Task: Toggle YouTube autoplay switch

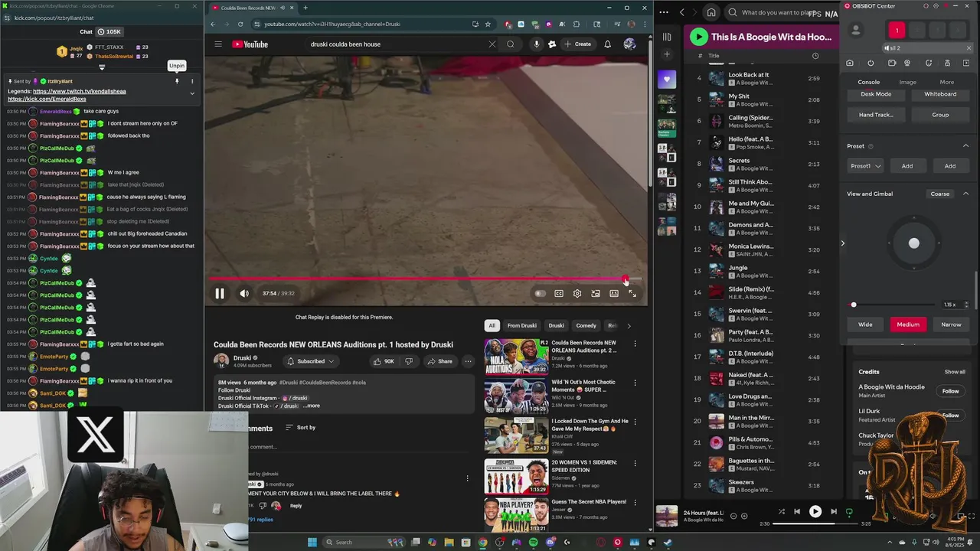Action: [541, 293]
